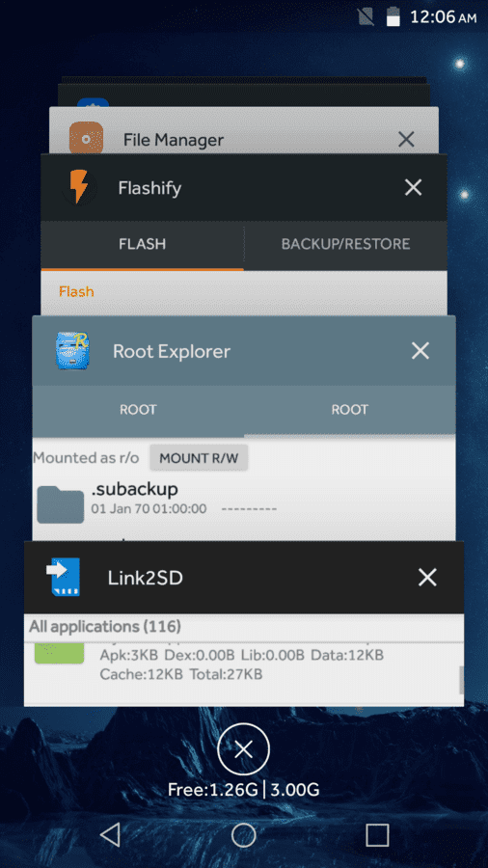Open the Root Explorer card title
Viewport: 488px width, 868px height.
(x=172, y=351)
